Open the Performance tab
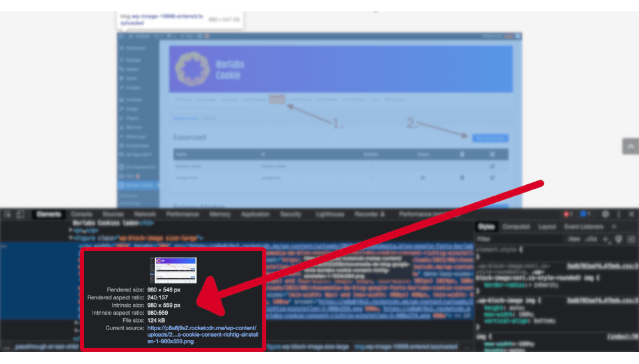The image size is (639, 364). point(182,214)
